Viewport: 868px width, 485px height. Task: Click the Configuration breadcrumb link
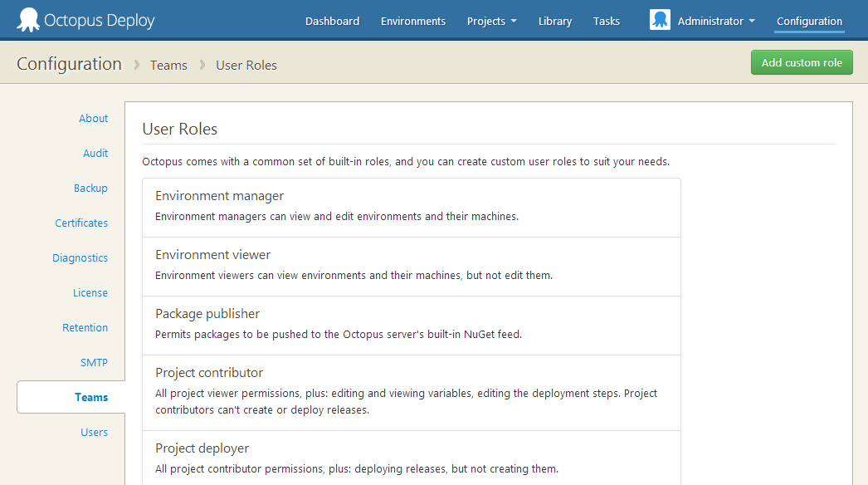tap(69, 63)
